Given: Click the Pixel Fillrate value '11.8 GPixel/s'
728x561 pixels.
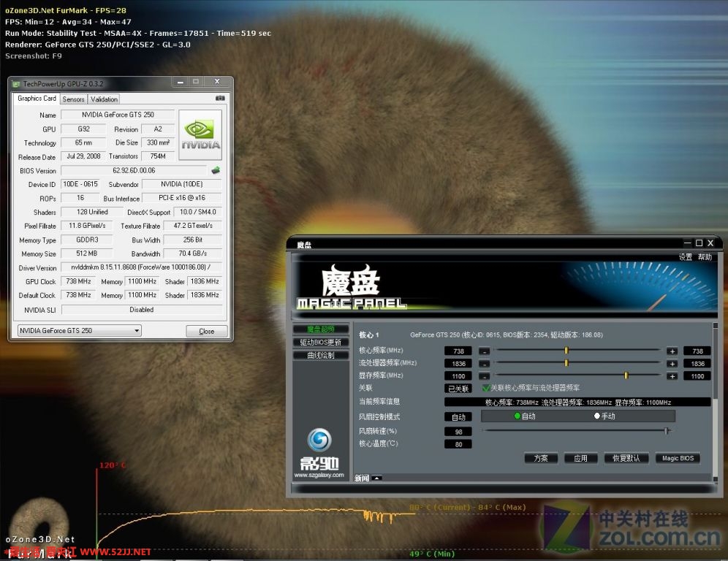Looking at the screenshot, I should point(87,226).
